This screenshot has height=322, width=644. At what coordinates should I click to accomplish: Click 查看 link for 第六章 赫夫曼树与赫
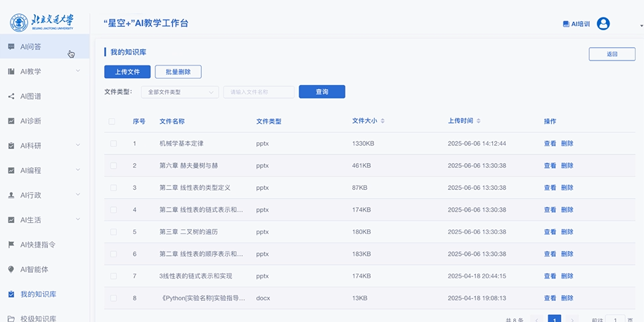(x=549, y=166)
